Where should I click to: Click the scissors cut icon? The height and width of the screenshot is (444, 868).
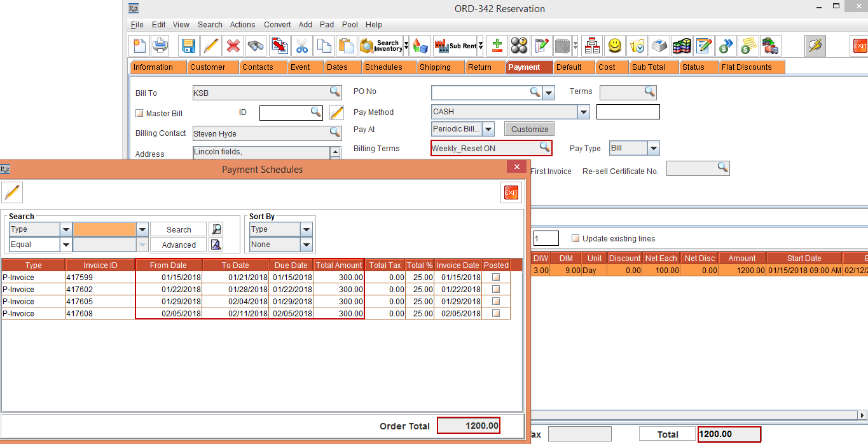point(301,46)
